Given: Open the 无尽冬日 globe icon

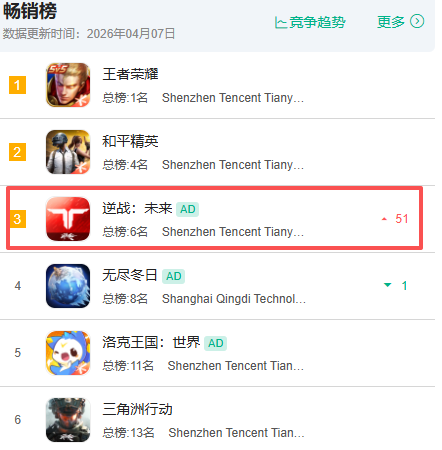Looking at the screenshot, I should 68,286.
